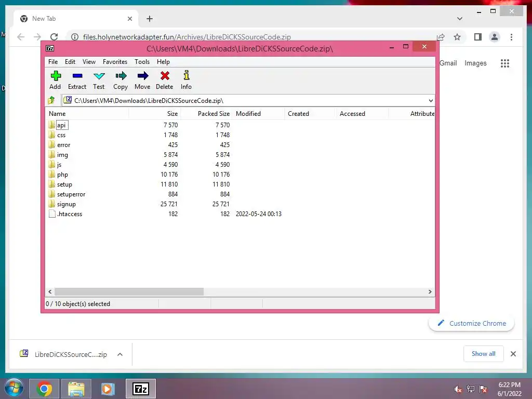
Task: Open File Explorer from taskbar
Action: (76, 389)
